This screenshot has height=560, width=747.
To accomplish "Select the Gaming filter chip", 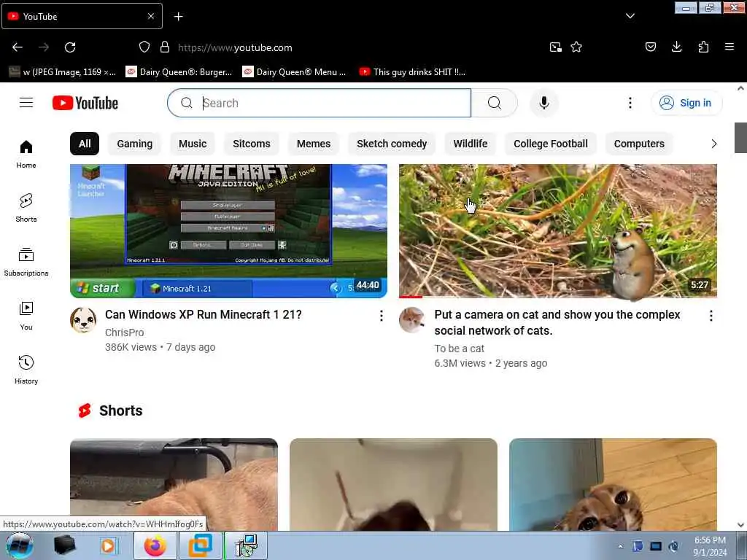I will 135,144.
